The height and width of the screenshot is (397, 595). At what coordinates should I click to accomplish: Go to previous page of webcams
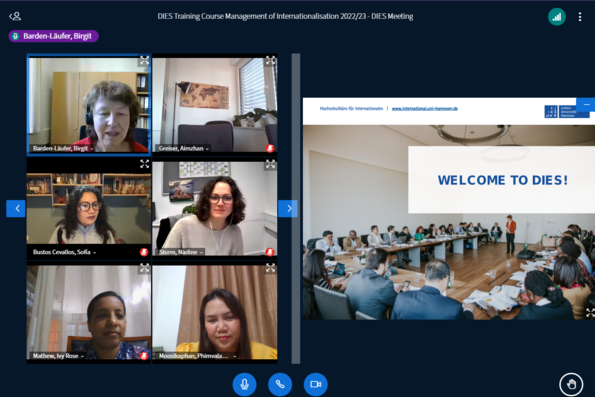pyautogui.click(x=16, y=208)
